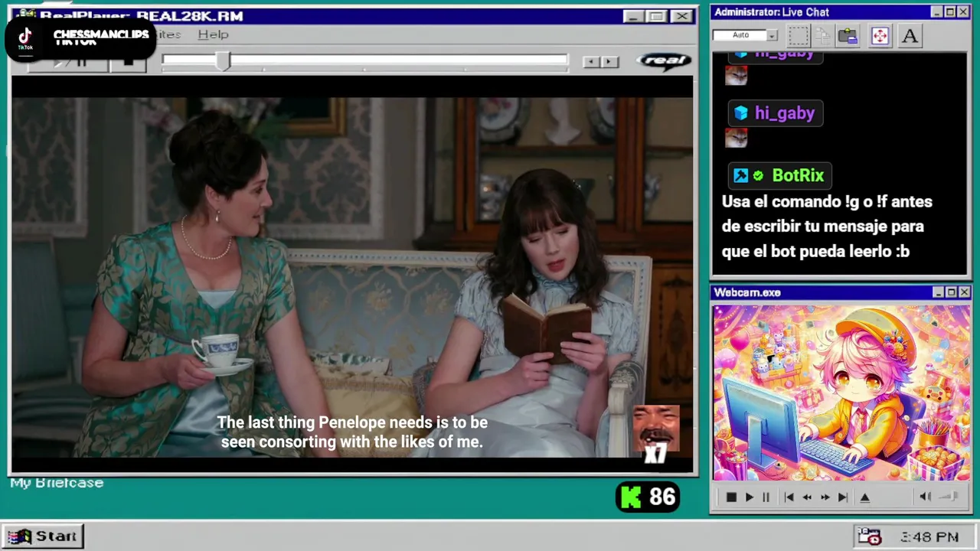Open the Auto dropdown in Live Chat
This screenshot has width=980, height=551.
[772, 35]
